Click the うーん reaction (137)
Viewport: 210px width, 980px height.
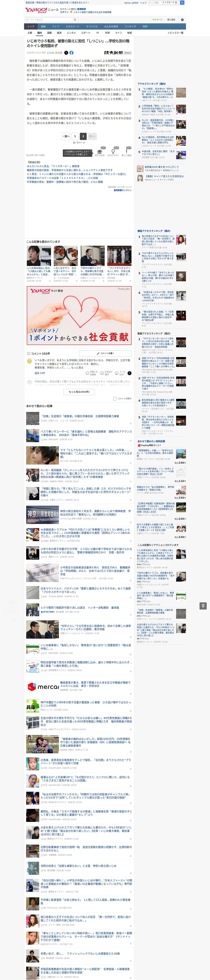[120, 373]
